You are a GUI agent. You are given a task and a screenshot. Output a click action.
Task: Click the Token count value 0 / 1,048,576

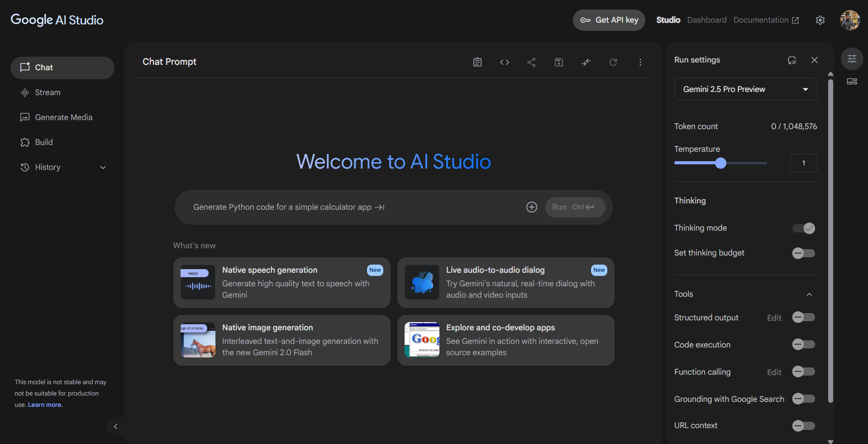[794, 126]
